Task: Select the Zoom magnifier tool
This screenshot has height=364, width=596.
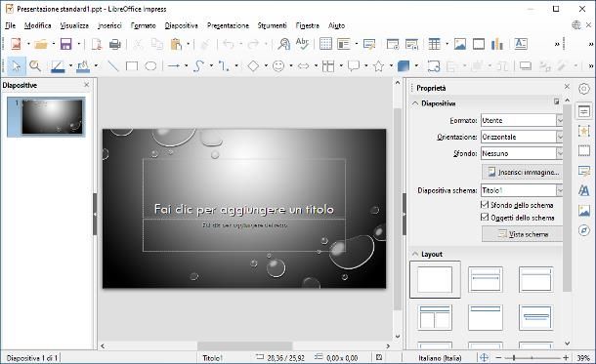Action: tap(35, 66)
